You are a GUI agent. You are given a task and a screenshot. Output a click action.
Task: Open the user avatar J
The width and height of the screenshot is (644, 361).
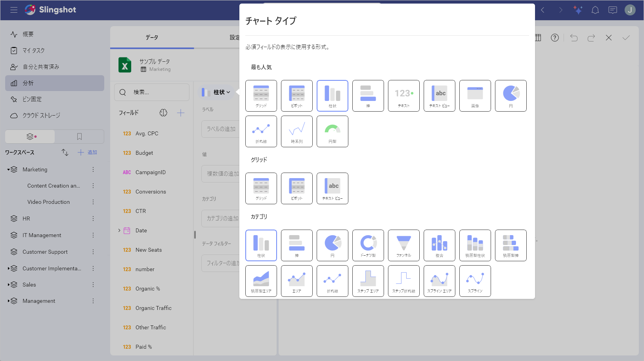tap(630, 10)
